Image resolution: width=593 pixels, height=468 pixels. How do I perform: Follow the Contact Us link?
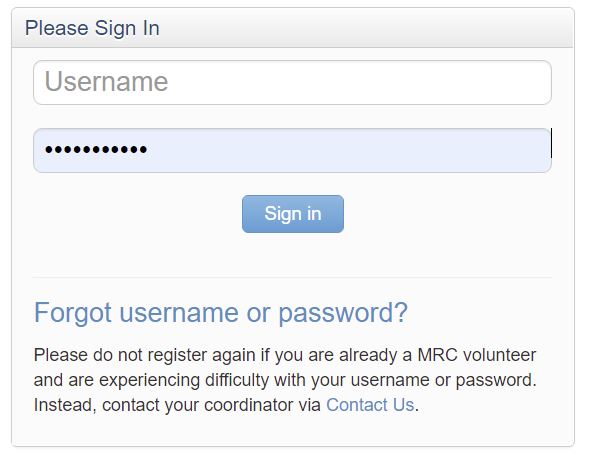coord(370,405)
